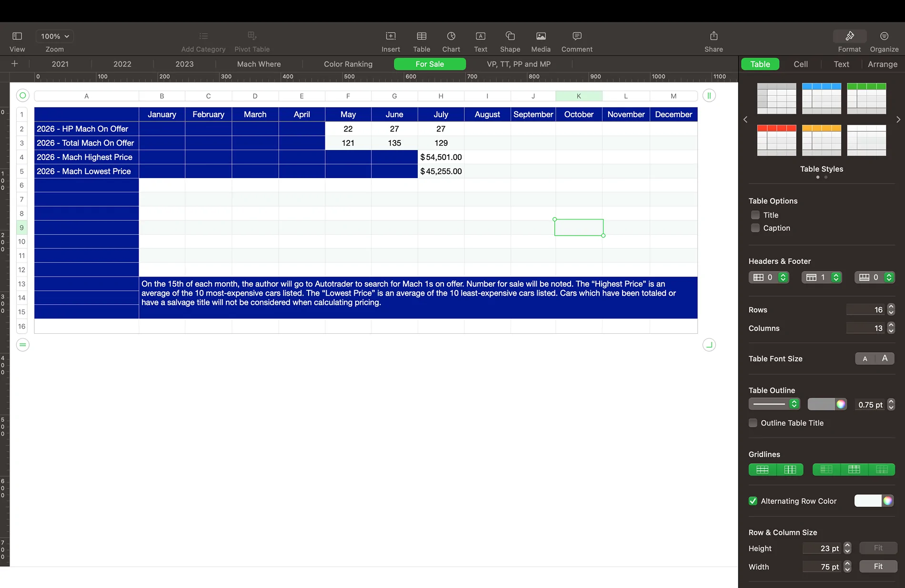Open the Shape picker

point(510,36)
